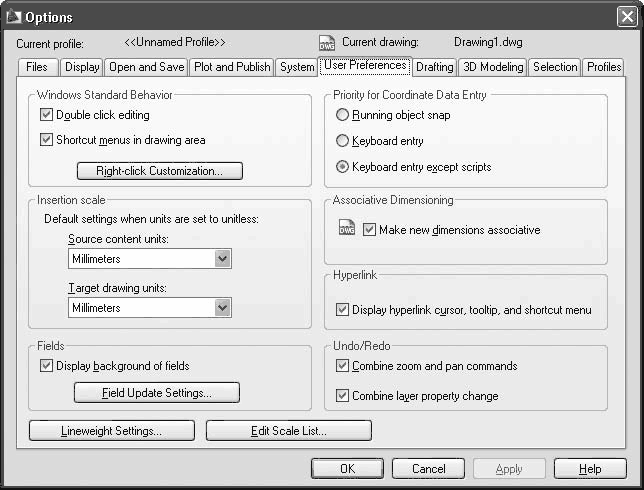Click the DWG icon beside Current drawing
Screen dimensions: 644x490
[326, 43]
